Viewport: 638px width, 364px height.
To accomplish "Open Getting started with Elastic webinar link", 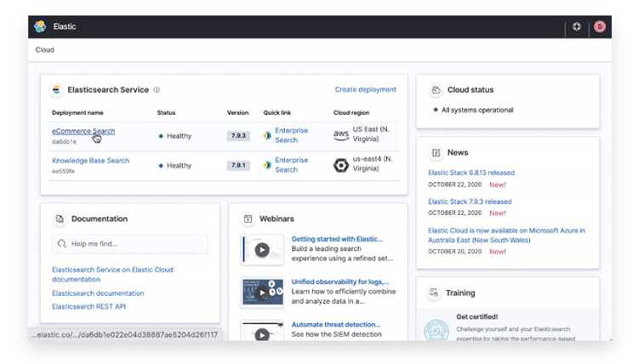I will pos(337,239).
